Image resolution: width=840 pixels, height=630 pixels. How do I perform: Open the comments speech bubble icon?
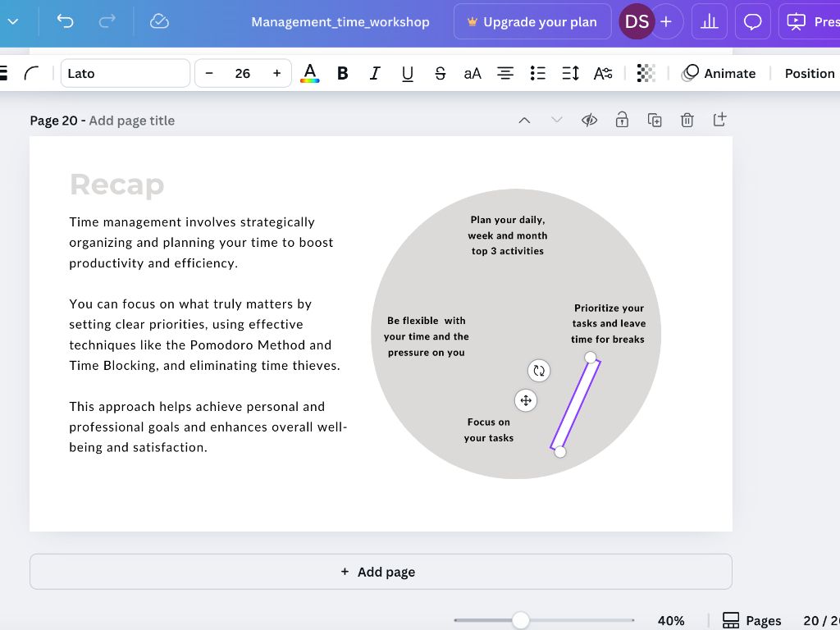pos(753,21)
